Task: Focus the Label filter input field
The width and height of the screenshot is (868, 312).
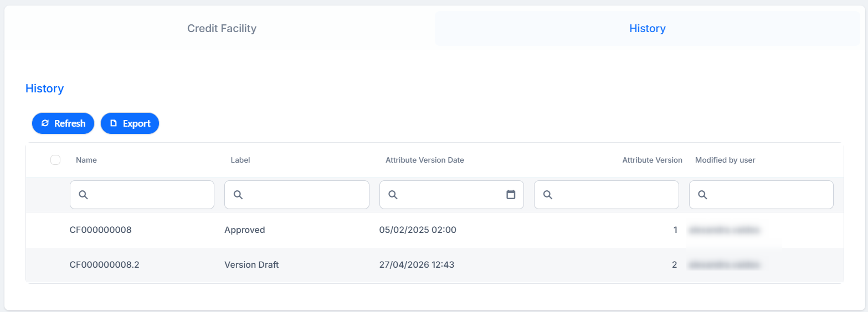Action: tap(297, 195)
